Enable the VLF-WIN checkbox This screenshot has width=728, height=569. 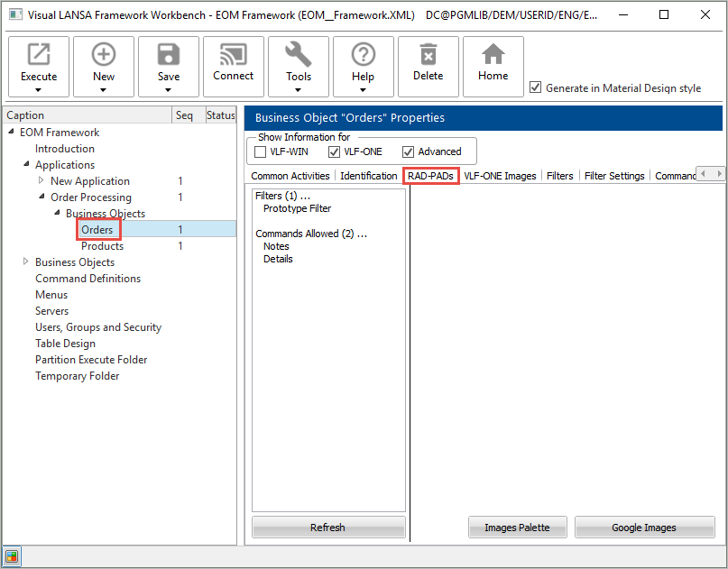click(x=261, y=151)
